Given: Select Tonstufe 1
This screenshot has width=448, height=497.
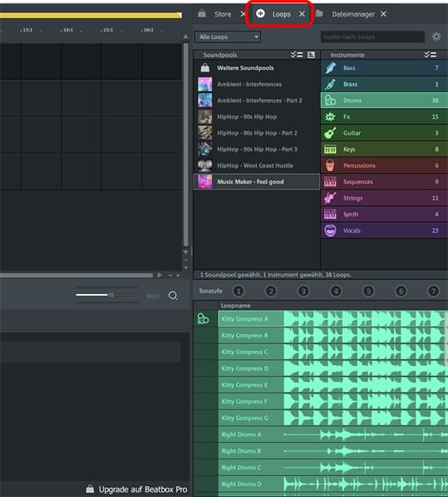Looking at the screenshot, I should pos(239,291).
